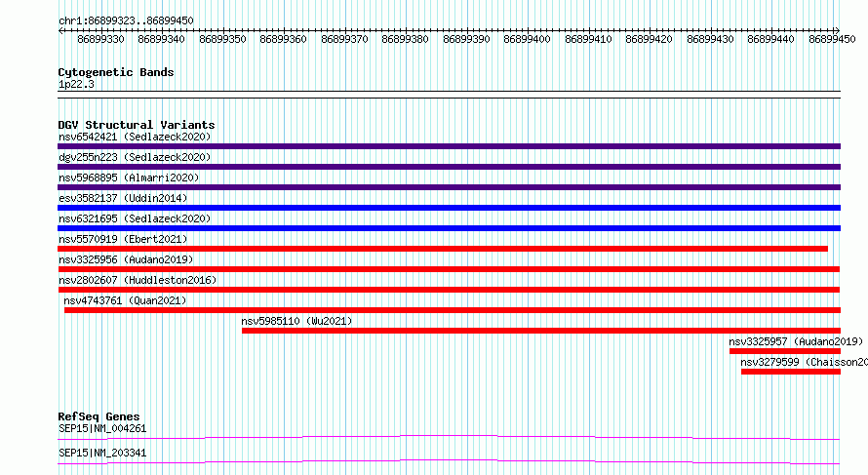Open variant nsv3325956 (Audano2019)
This screenshot has width=868, height=475.
tap(126, 259)
